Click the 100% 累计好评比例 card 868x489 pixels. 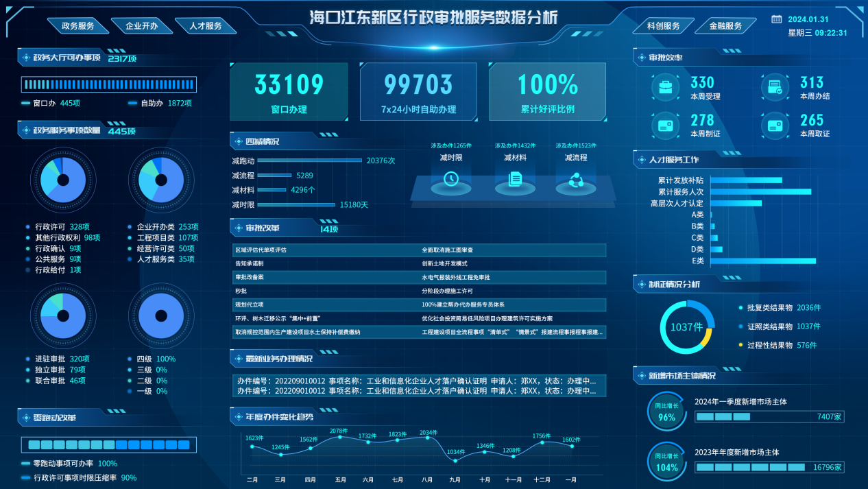[547, 91]
